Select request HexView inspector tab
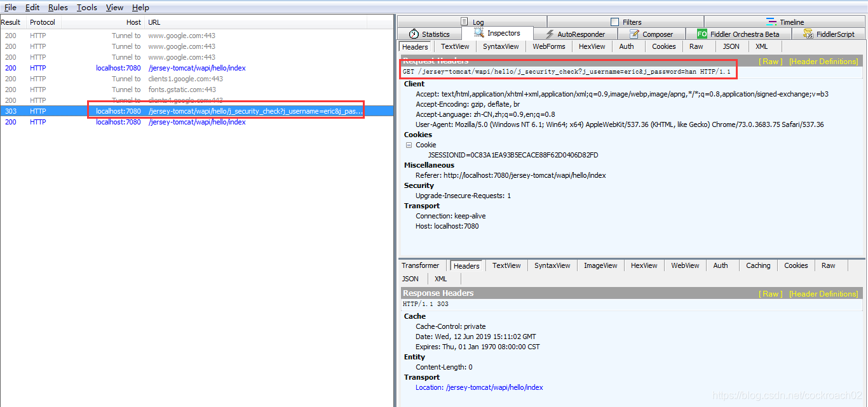 (x=592, y=46)
